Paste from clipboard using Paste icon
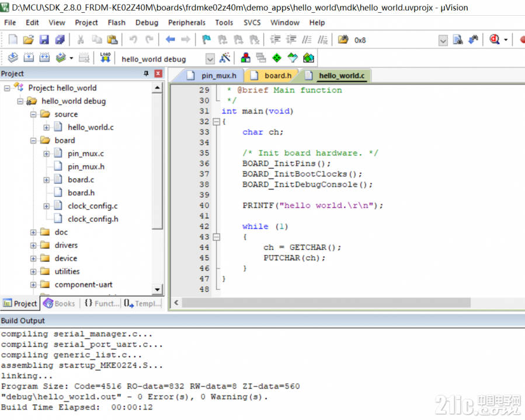This screenshot has width=525, height=420. [112, 40]
